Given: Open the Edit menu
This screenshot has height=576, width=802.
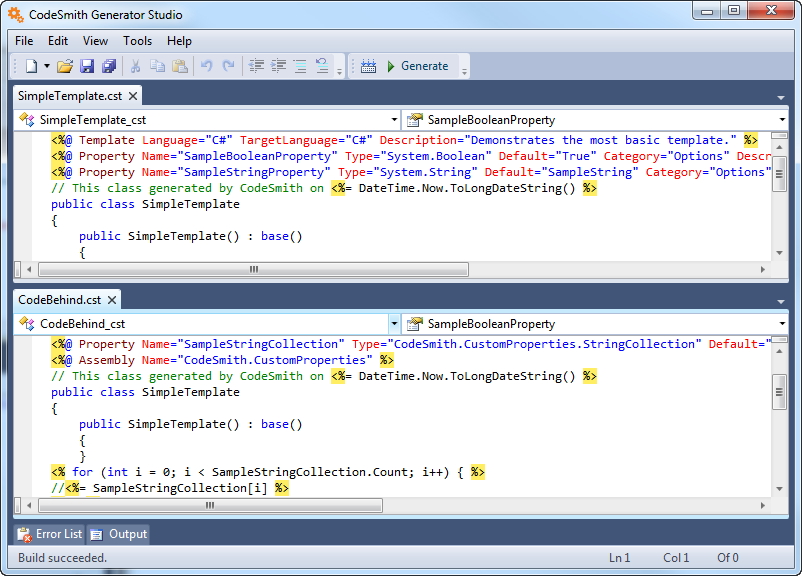Looking at the screenshot, I should point(58,41).
